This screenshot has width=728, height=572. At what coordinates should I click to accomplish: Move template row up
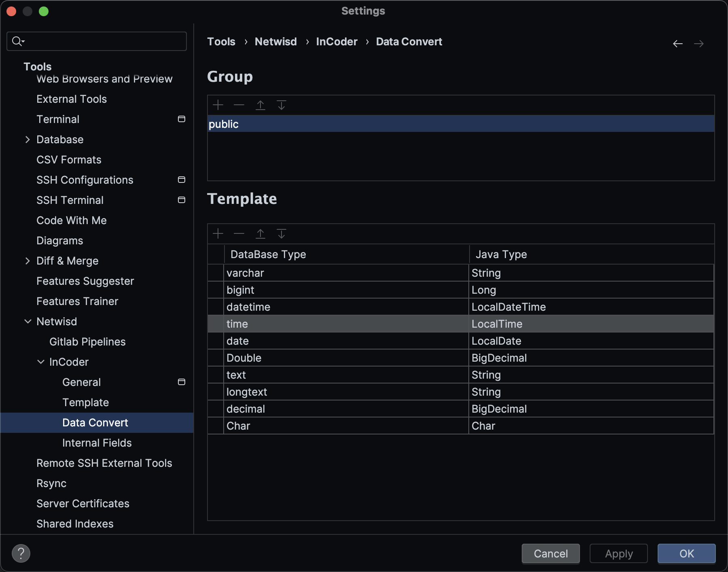(x=260, y=234)
